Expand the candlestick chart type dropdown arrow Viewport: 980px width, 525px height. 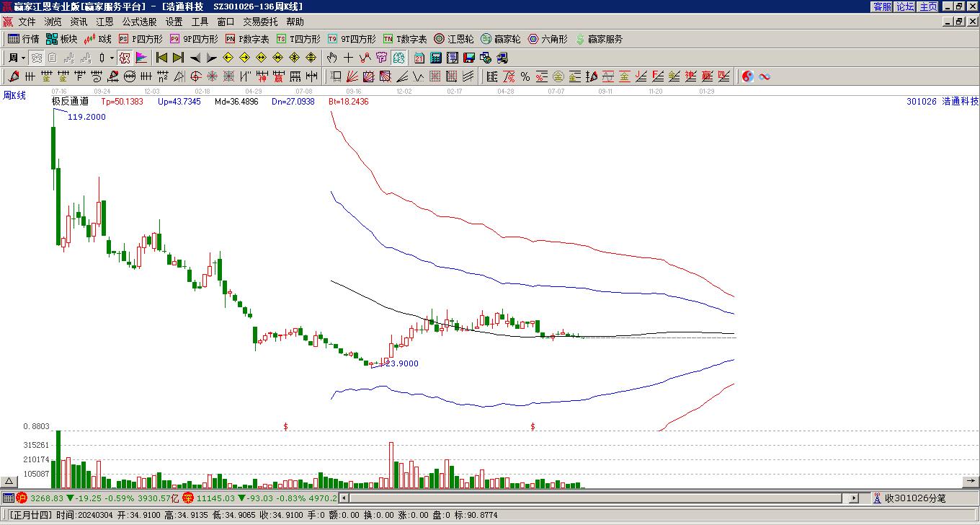pos(112,58)
